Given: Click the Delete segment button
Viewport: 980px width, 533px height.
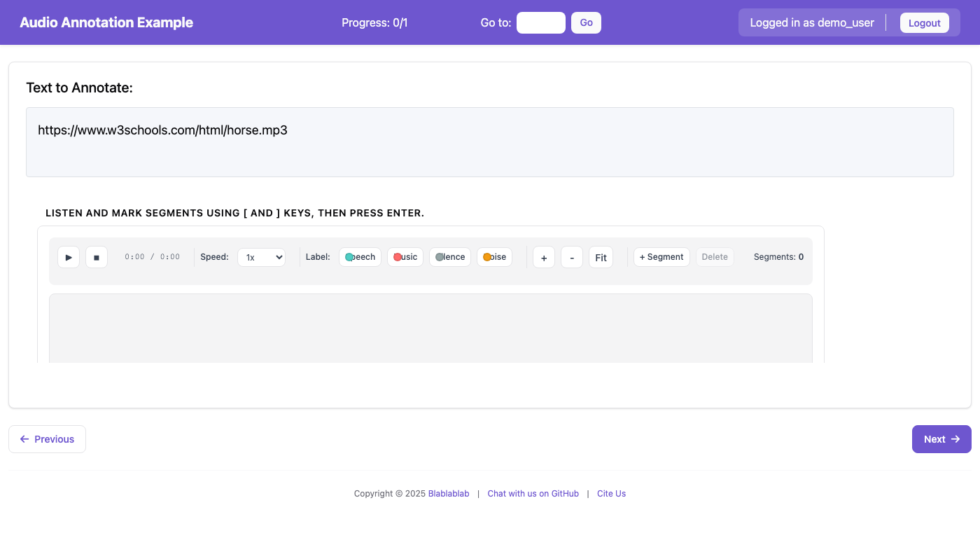Looking at the screenshot, I should (x=715, y=257).
